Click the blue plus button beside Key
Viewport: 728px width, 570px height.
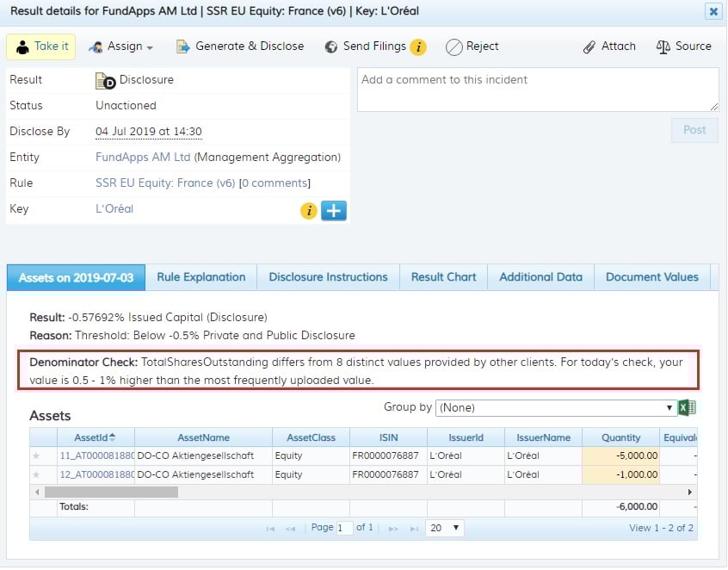tap(333, 210)
